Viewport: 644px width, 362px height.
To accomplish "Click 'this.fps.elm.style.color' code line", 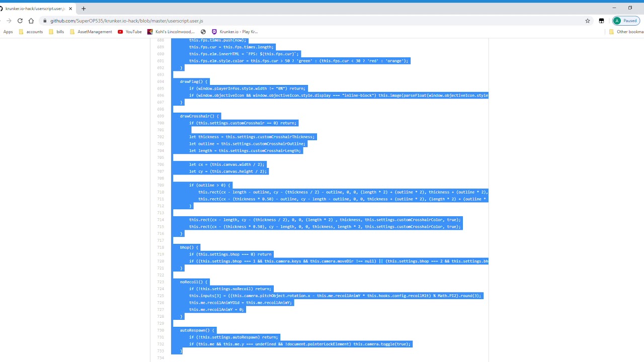I will click(299, 61).
